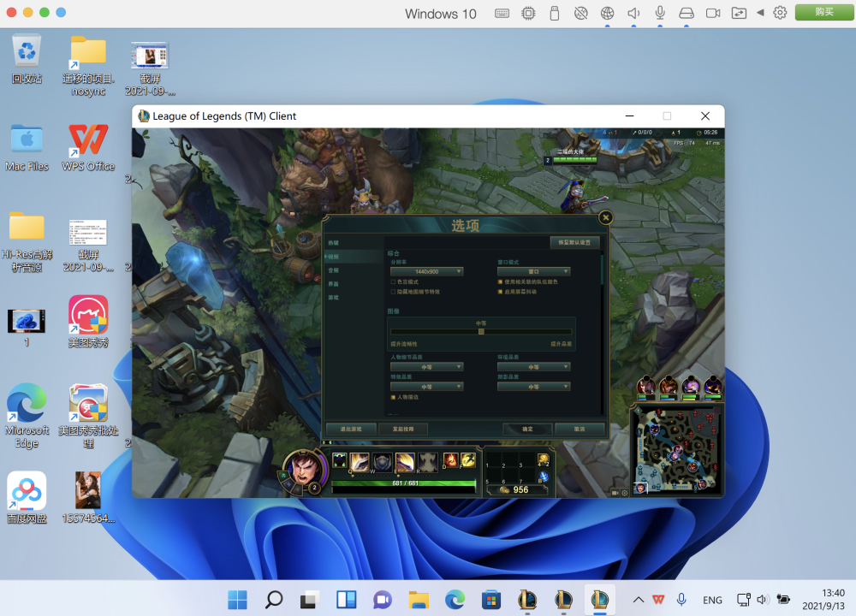
Task: Enable the 色盲模式 checkbox
Action: 393,281
